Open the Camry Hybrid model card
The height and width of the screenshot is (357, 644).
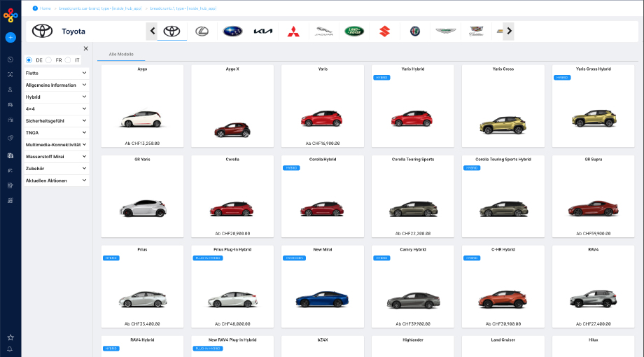pyautogui.click(x=413, y=287)
